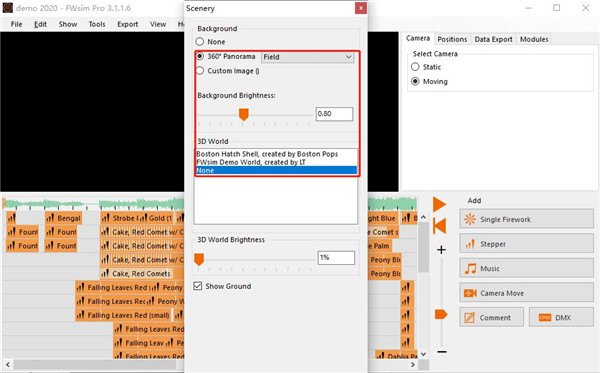Click the timeline horizontal scroll left arrow
Viewport: 600px width, 373px height.
8,364
